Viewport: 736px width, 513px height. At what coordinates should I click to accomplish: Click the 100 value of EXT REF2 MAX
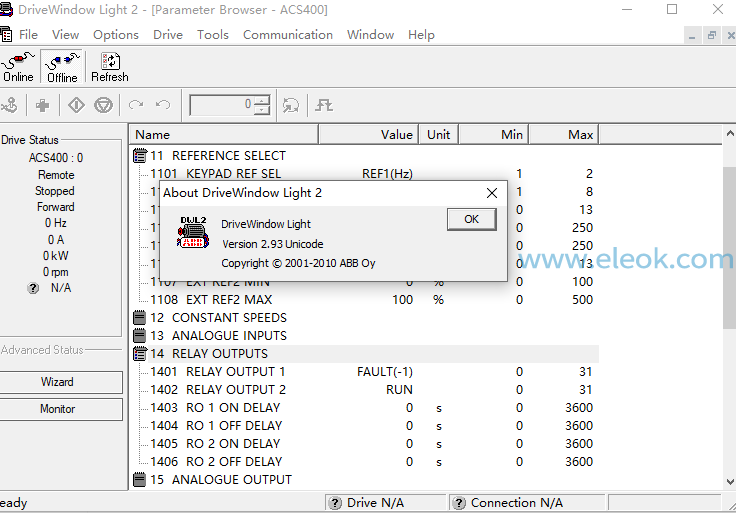click(402, 299)
